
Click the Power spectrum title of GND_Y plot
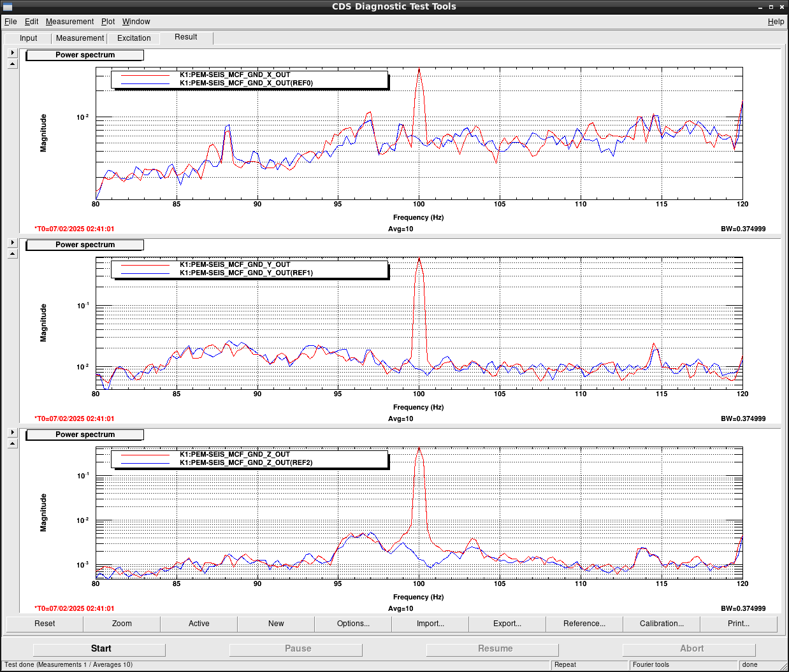85,245
